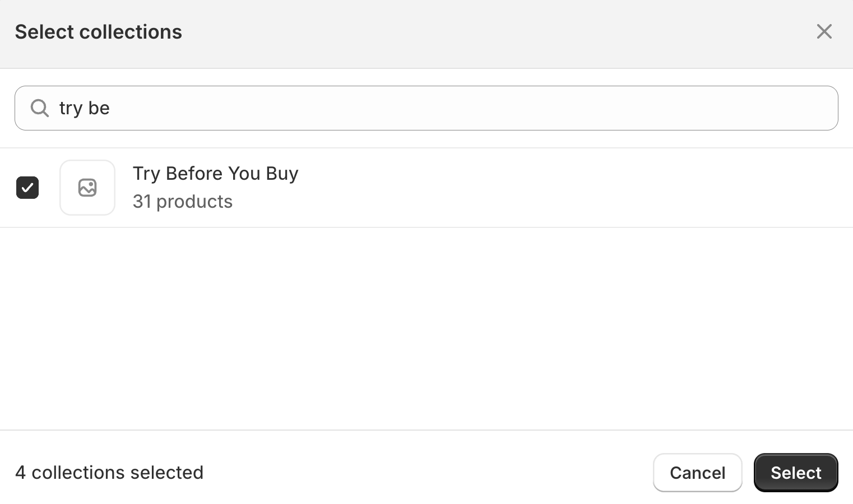Click the '31 products' subtitle text
This screenshot has height=504, width=853.
pyautogui.click(x=182, y=202)
